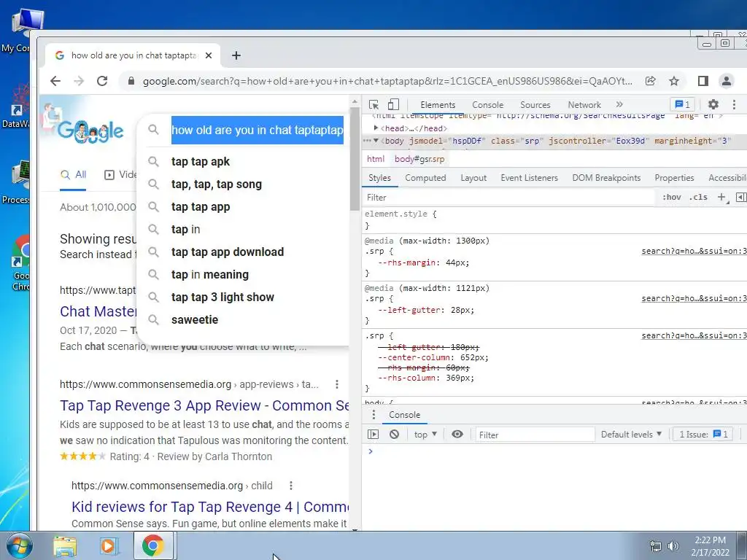Image resolution: width=747 pixels, height=560 pixels.
Task: Choose the 'saweetie' suggestion
Action: click(194, 319)
